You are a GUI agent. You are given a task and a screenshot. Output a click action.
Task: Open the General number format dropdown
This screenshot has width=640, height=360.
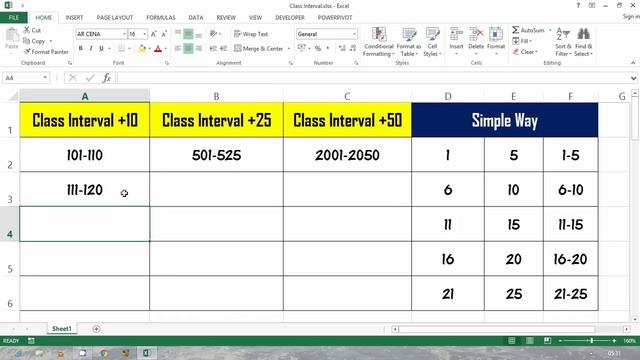pos(354,34)
